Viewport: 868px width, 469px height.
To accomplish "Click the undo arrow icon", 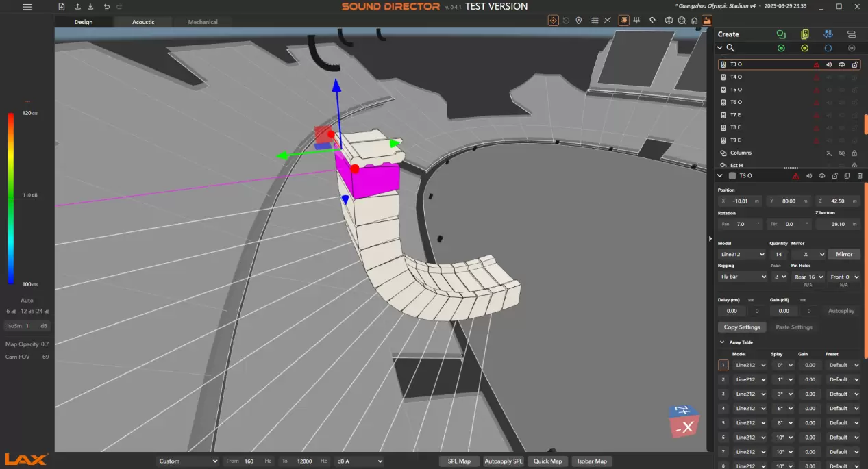I will point(106,7).
